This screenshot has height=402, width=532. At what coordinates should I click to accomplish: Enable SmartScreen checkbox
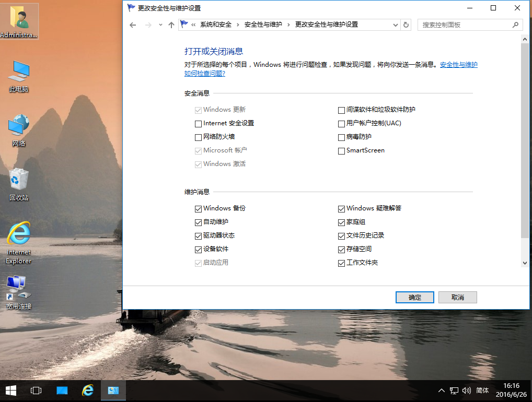click(x=342, y=151)
